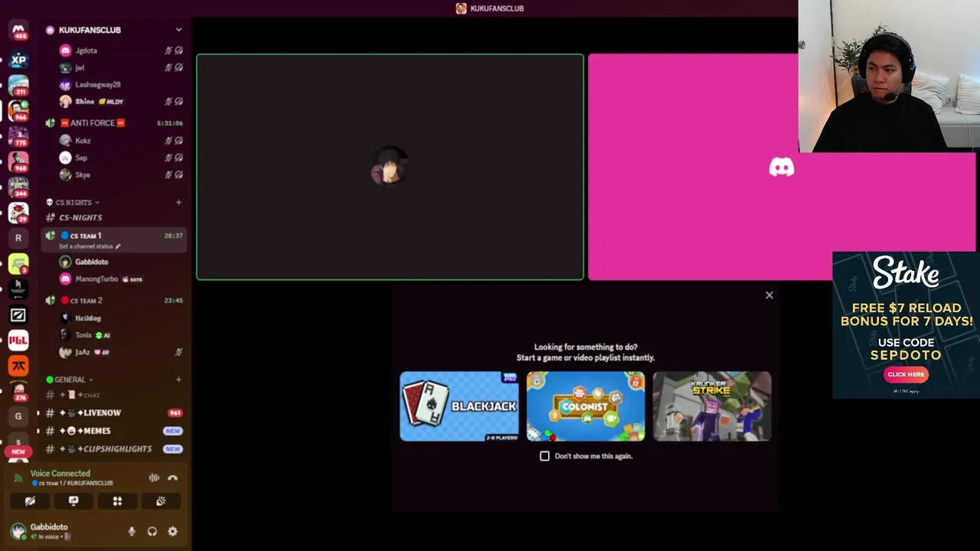Click the Stake ad CLICK HERE button
The width and height of the screenshot is (980, 551).
click(x=906, y=374)
